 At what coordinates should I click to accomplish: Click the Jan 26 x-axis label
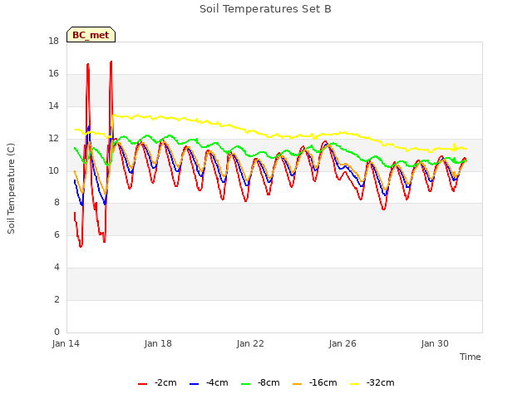pyautogui.click(x=342, y=343)
